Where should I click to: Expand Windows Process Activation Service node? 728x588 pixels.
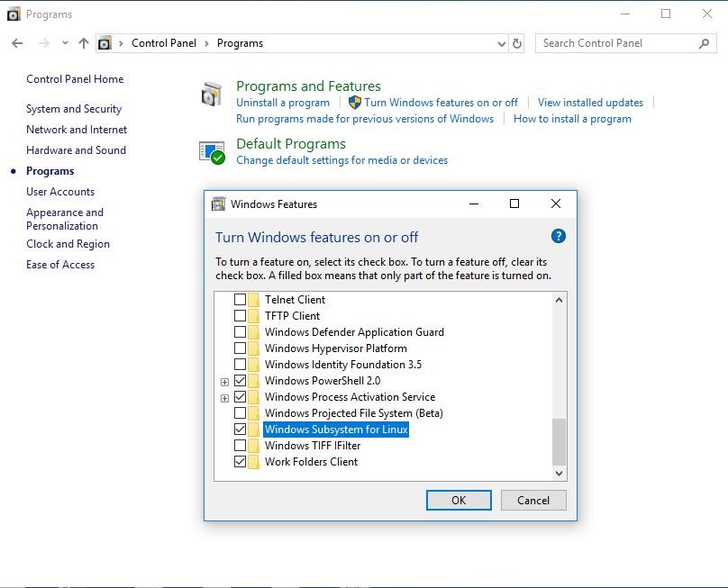point(224,398)
